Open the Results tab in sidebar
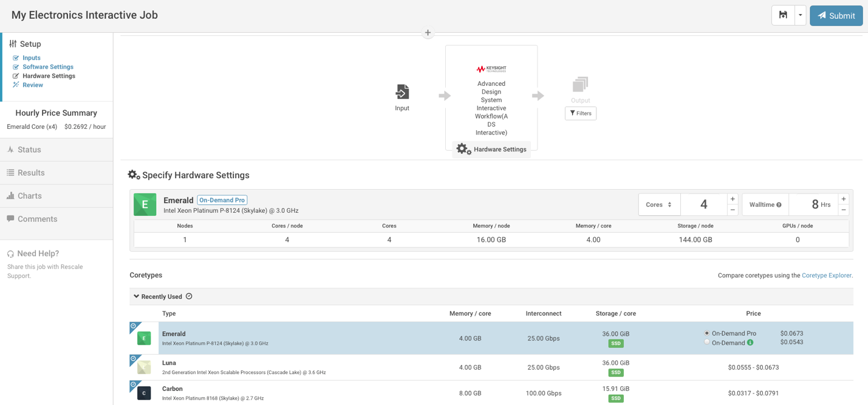The width and height of the screenshot is (868, 405). pyautogui.click(x=31, y=173)
